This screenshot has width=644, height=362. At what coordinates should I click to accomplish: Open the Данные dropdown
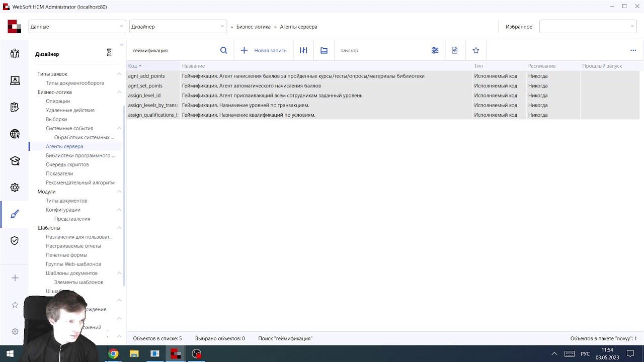[x=77, y=27]
